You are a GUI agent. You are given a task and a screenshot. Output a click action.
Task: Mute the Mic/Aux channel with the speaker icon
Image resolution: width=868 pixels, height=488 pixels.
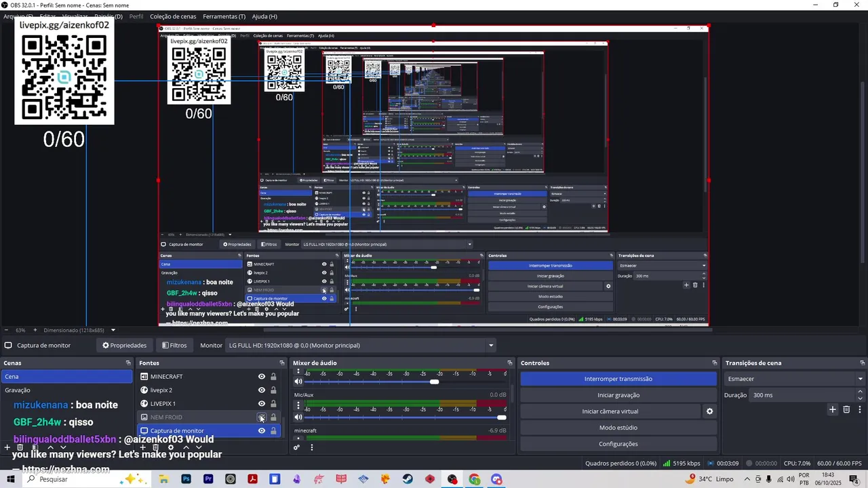(298, 417)
